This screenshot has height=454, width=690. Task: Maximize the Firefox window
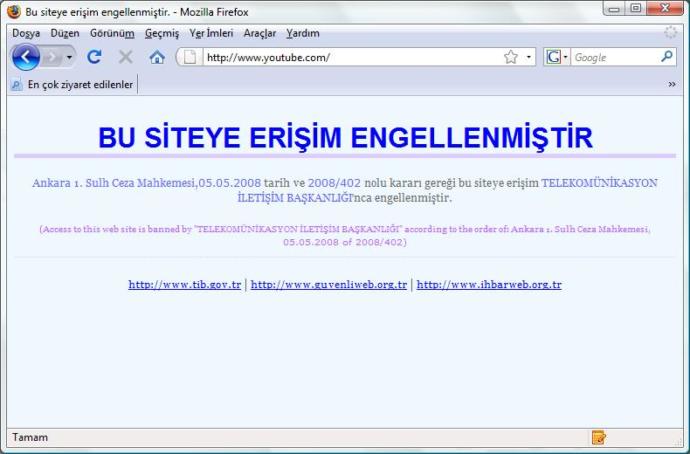pos(636,8)
